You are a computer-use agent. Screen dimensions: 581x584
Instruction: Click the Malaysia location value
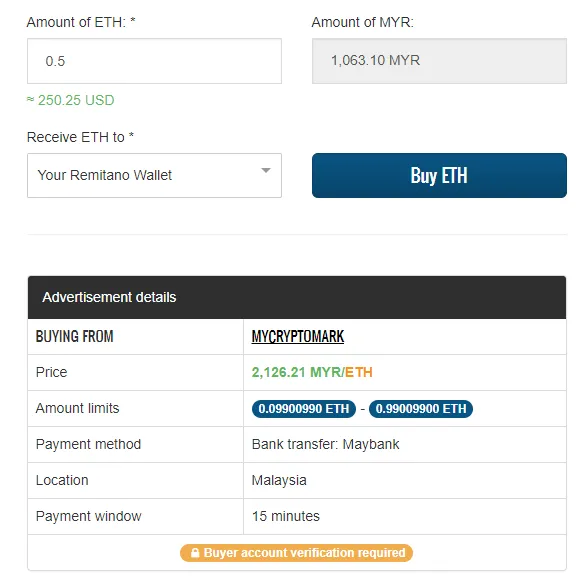pos(279,480)
